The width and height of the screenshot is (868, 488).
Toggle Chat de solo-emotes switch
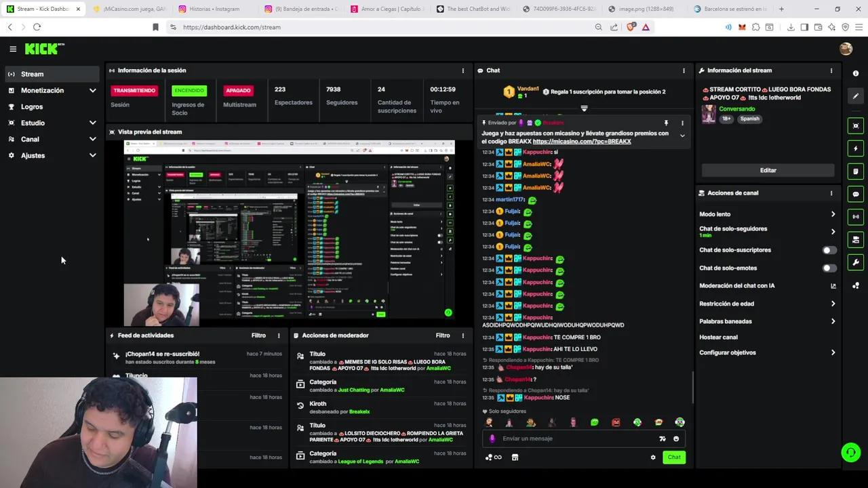coord(829,268)
